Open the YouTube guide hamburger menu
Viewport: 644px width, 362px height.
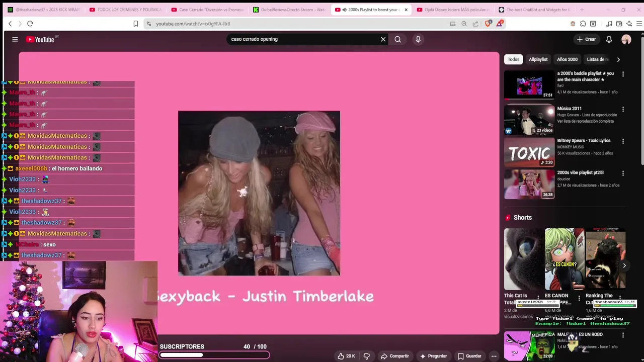click(x=15, y=39)
